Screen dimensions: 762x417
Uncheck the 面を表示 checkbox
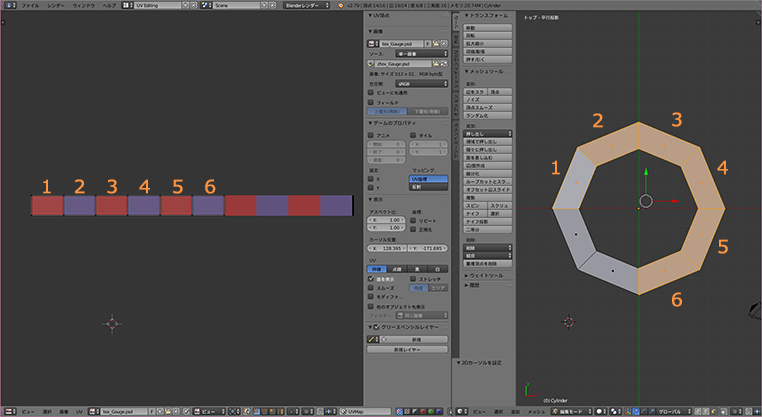(371, 279)
